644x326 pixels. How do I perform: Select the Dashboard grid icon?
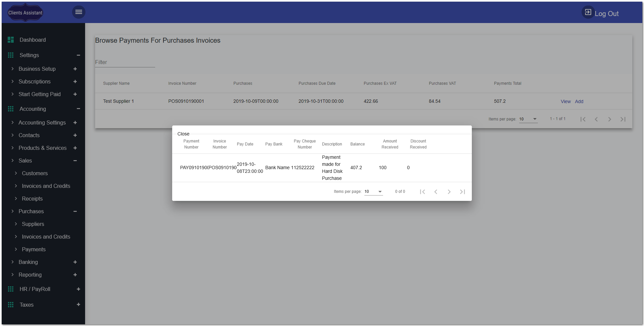point(10,39)
